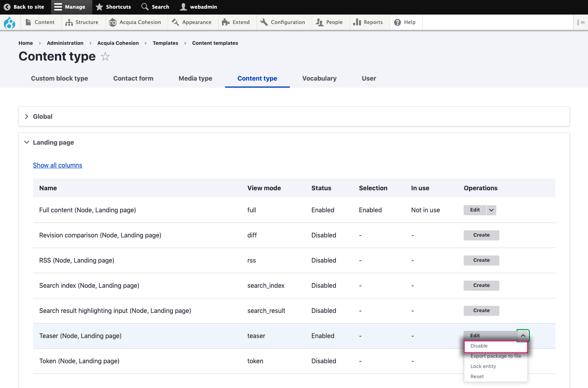Open the Structure admin menu

(82, 22)
